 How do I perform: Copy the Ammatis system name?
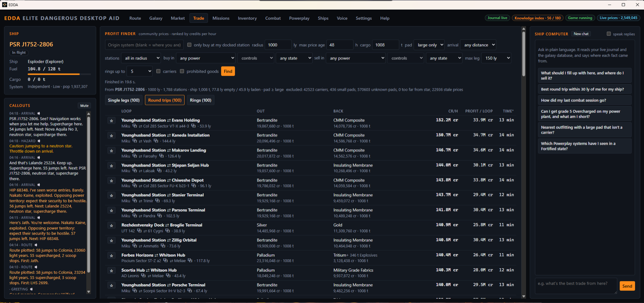(x=163, y=245)
